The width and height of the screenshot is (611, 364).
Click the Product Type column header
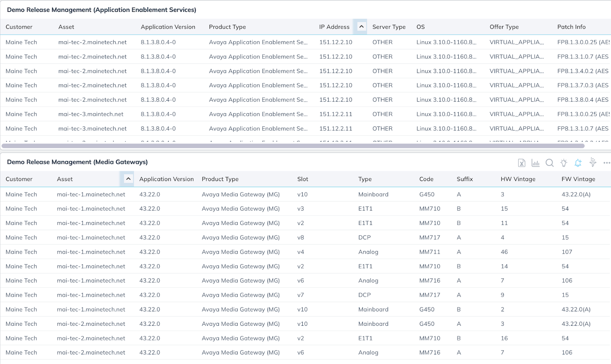tap(220, 179)
